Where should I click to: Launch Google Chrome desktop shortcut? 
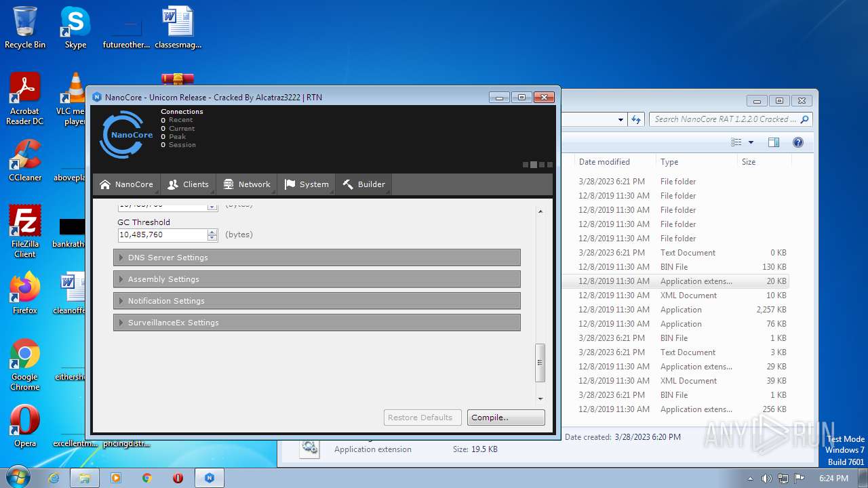[x=25, y=364]
